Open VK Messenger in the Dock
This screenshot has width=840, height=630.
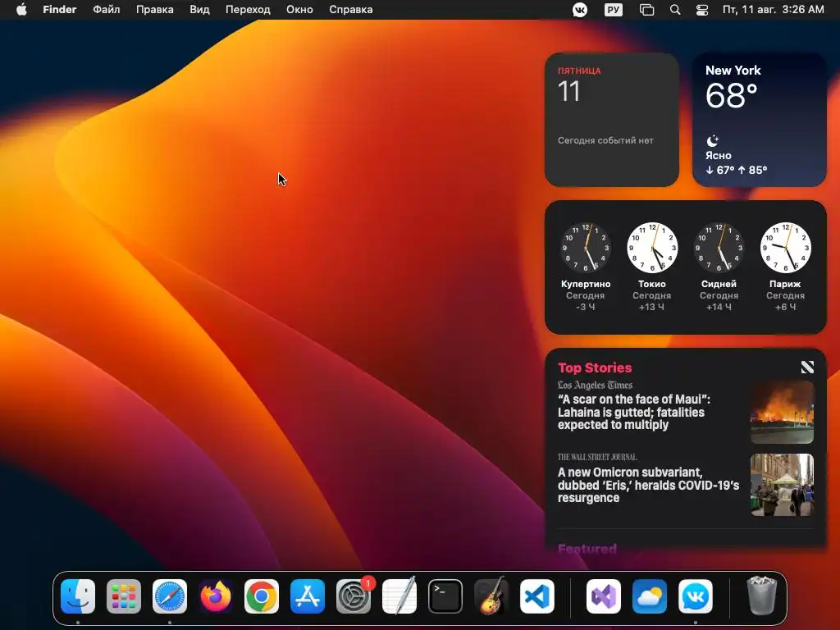[x=696, y=596]
